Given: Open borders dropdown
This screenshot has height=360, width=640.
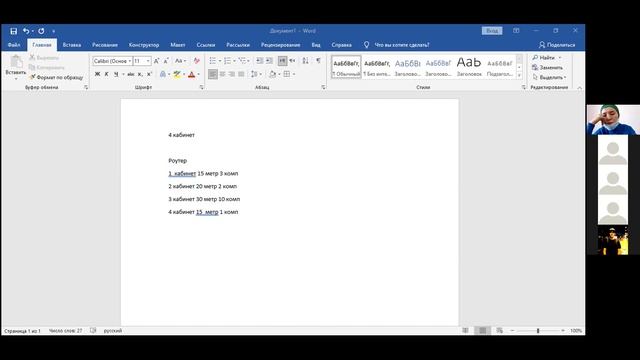Looking at the screenshot, I should click(x=294, y=74).
